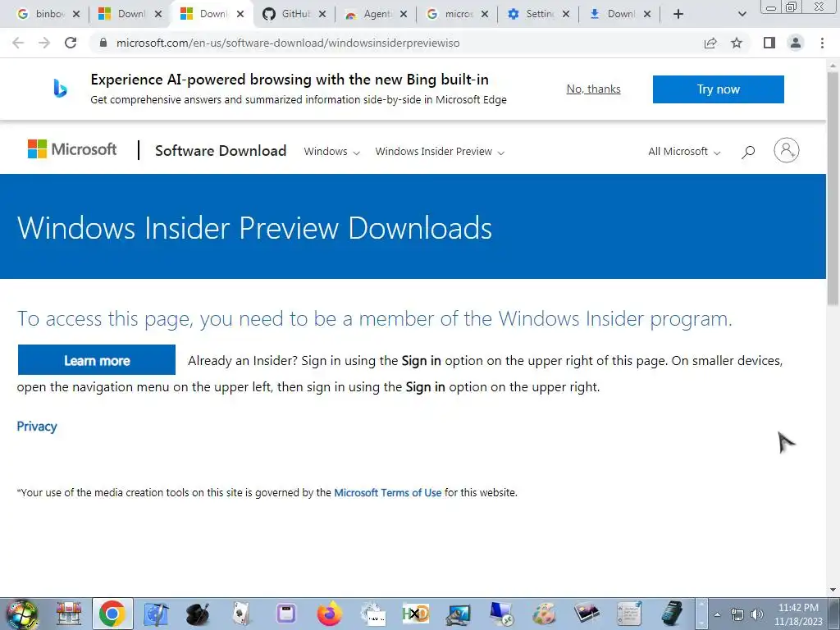Open the Windows Start menu orb

coord(22,614)
